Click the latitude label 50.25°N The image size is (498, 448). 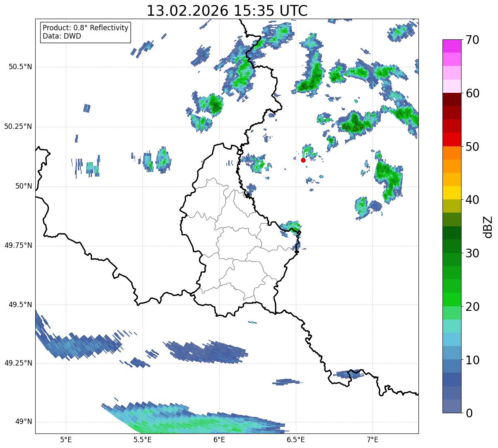(18, 126)
